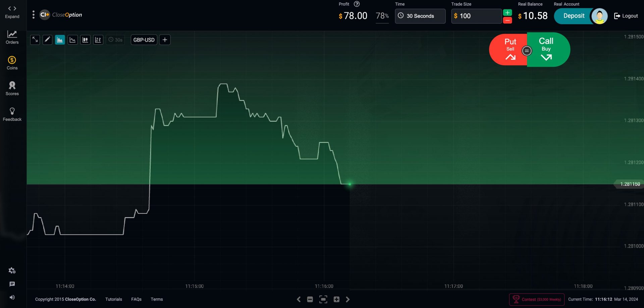
Task: Click the CloseOption logo
Action: 61,15
